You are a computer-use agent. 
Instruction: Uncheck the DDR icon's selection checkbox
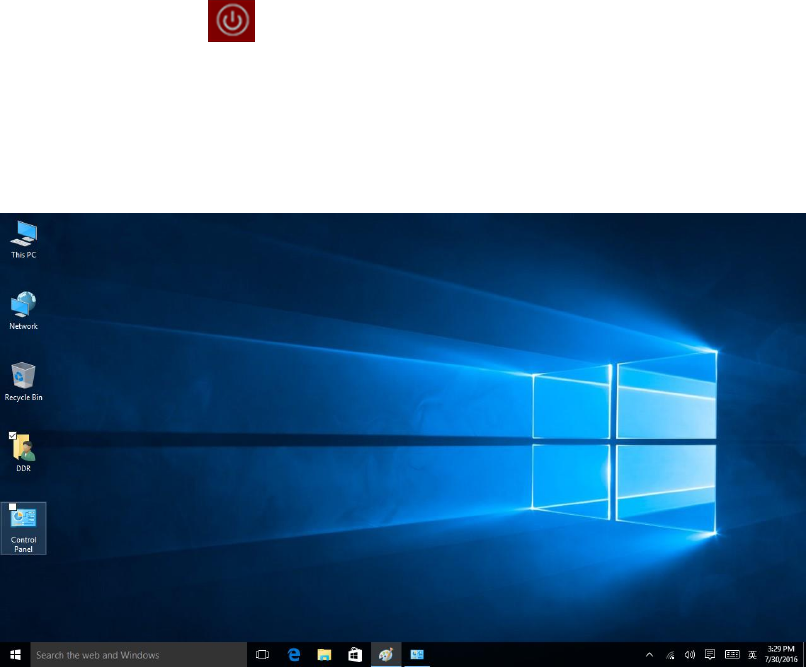click(13, 436)
